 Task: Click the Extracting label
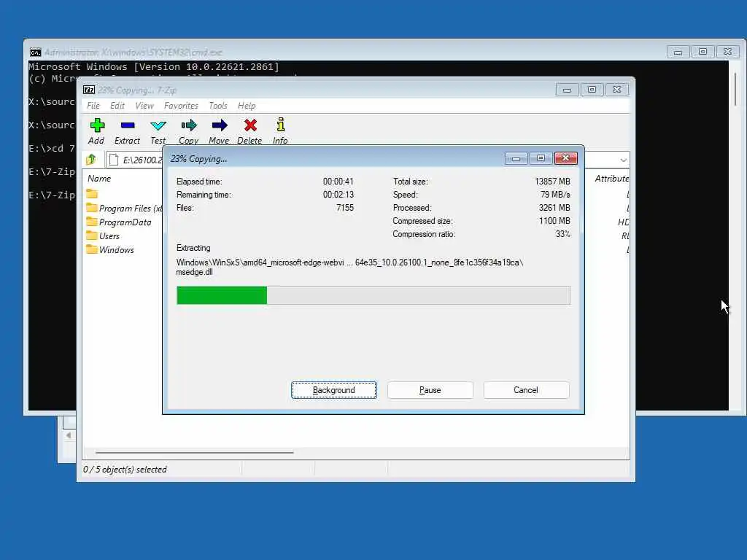[193, 248]
